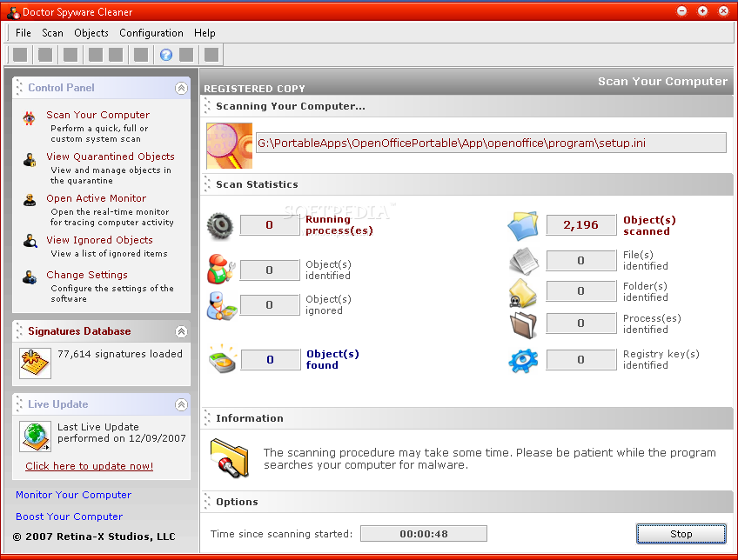The image size is (738, 560).
Task: Click the Folders identified count box
Action: tap(581, 291)
